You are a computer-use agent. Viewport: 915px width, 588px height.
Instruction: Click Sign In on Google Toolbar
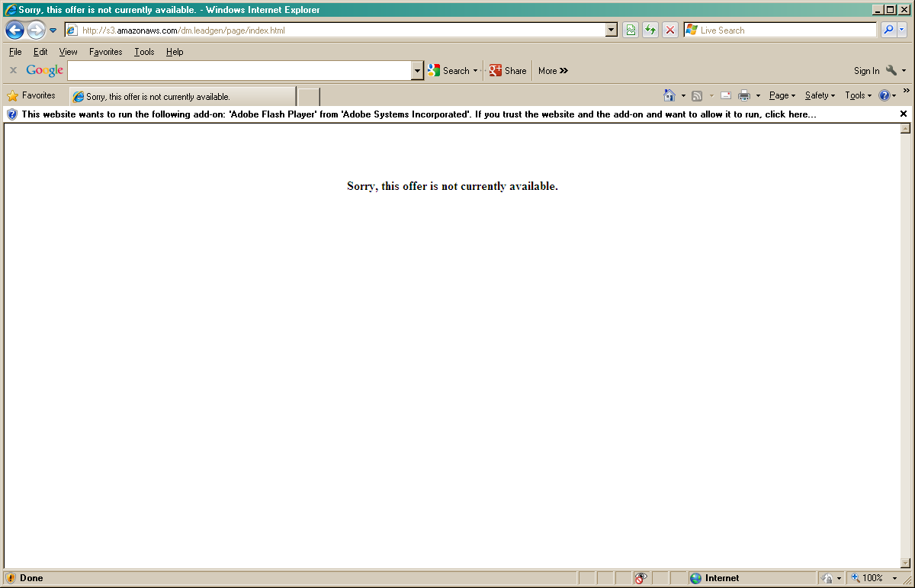tap(866, 71)
